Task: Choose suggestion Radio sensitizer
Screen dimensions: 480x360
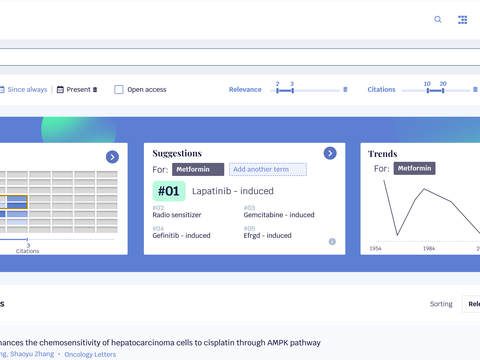Action: coord(177,215)
